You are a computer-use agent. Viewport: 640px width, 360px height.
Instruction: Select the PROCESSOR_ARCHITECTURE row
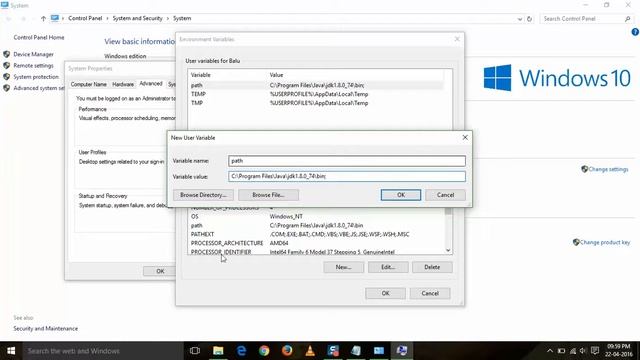[x=316, y=243]
